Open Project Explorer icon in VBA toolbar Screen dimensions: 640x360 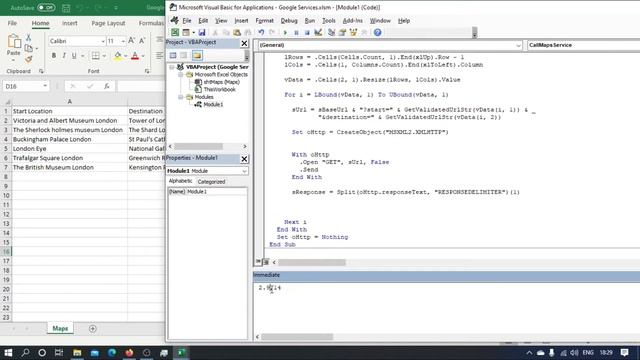point(331,32)
